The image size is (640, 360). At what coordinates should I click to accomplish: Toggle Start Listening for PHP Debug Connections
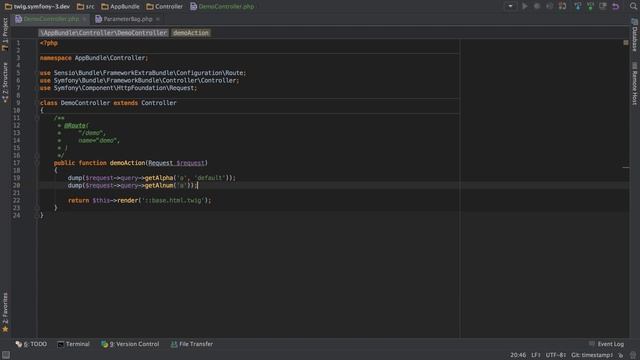pos(562,7)
